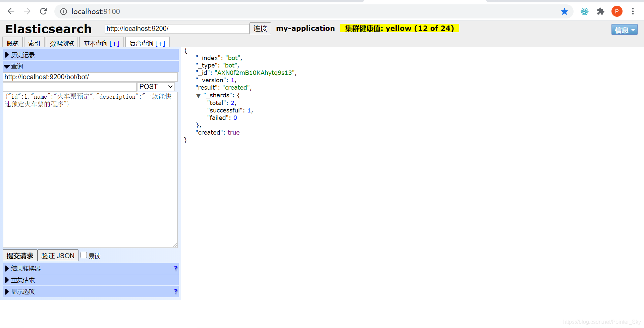Click the "_version": 1 entry
The height and width of the screenshot is (328, 644).
coord(216,80)
